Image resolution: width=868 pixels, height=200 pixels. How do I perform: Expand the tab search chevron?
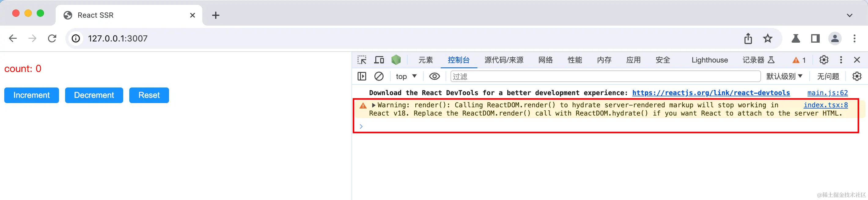tap(849, 15)
